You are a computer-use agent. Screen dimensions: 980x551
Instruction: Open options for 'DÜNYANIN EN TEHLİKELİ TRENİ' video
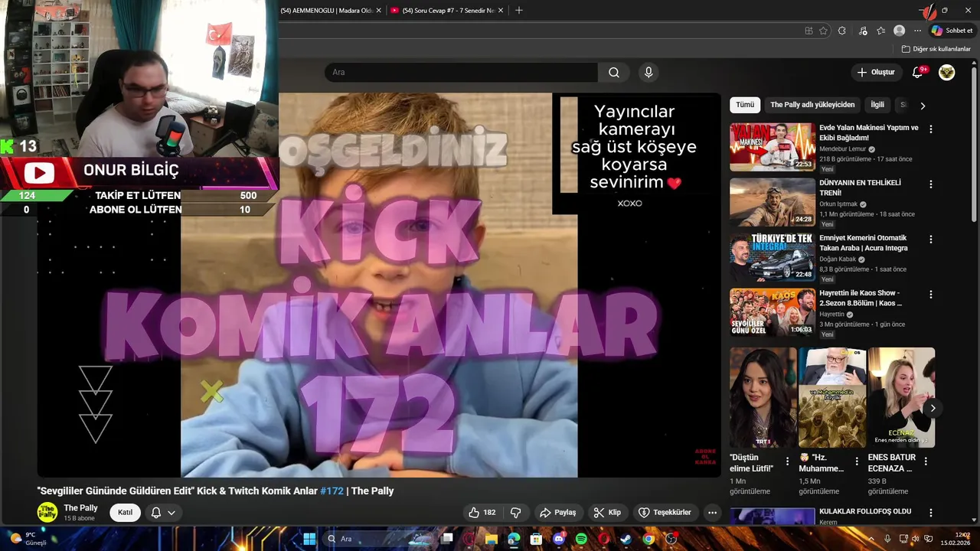tap(931, 184)
